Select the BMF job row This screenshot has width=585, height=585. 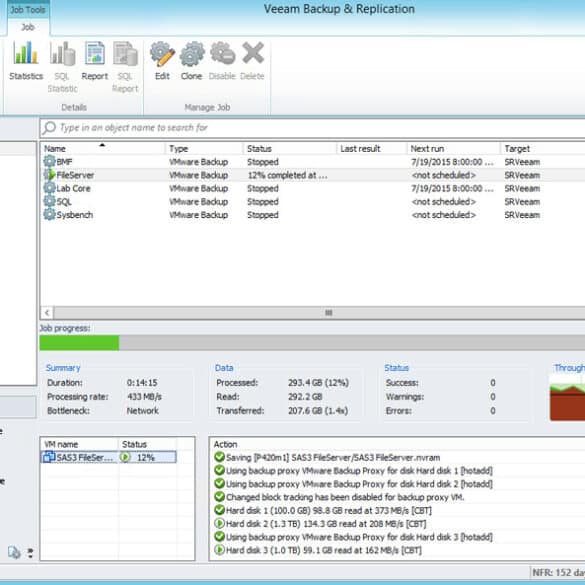pyautogui.click(x=313, y=162)
